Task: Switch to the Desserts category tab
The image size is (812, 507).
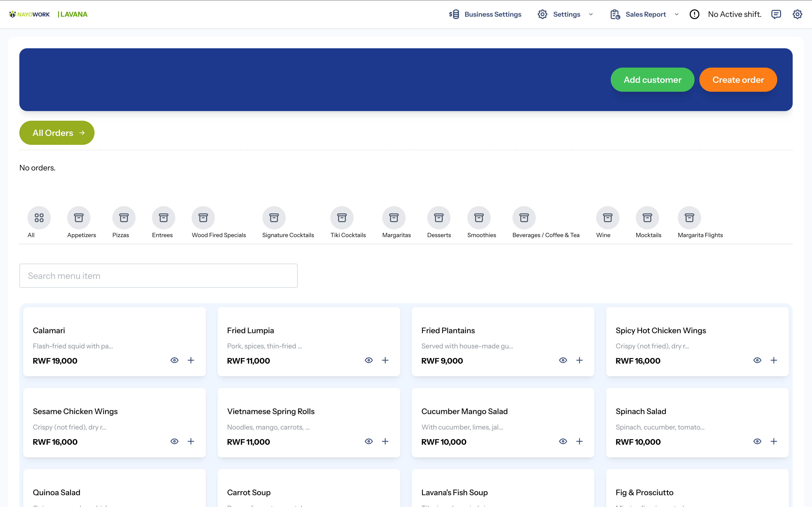Action: [439, 218]
